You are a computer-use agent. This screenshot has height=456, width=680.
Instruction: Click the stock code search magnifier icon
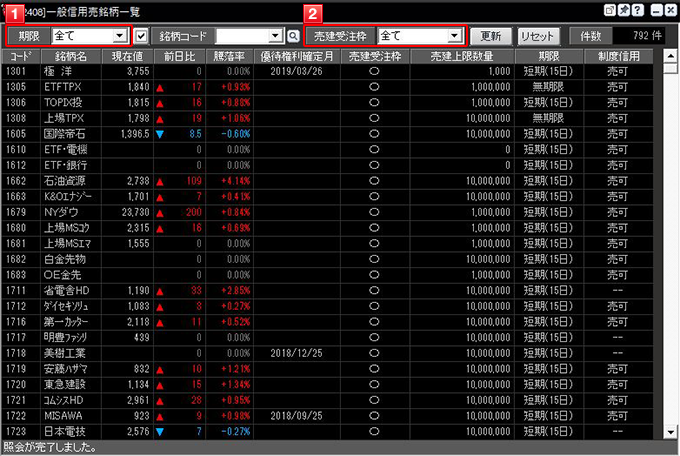(293, 36)
